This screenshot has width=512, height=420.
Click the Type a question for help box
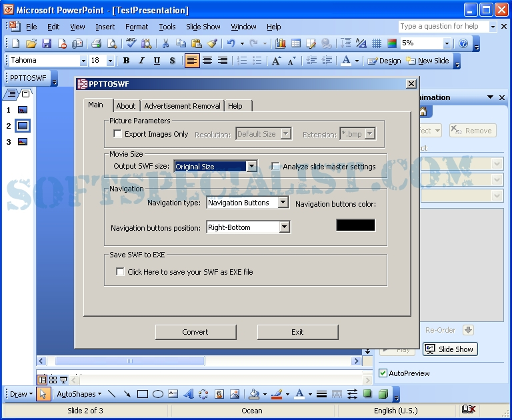pos(443,26)
